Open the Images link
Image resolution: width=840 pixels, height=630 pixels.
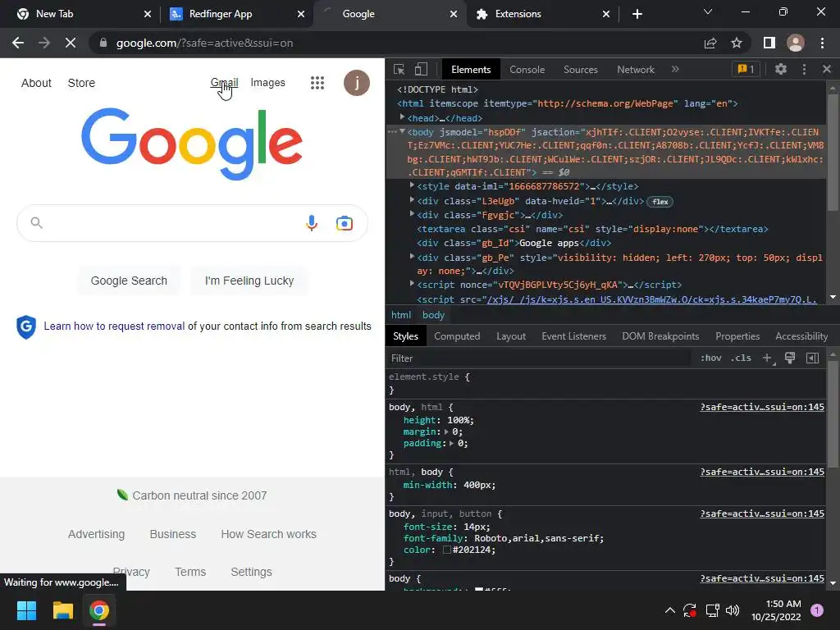click(268, 83)
